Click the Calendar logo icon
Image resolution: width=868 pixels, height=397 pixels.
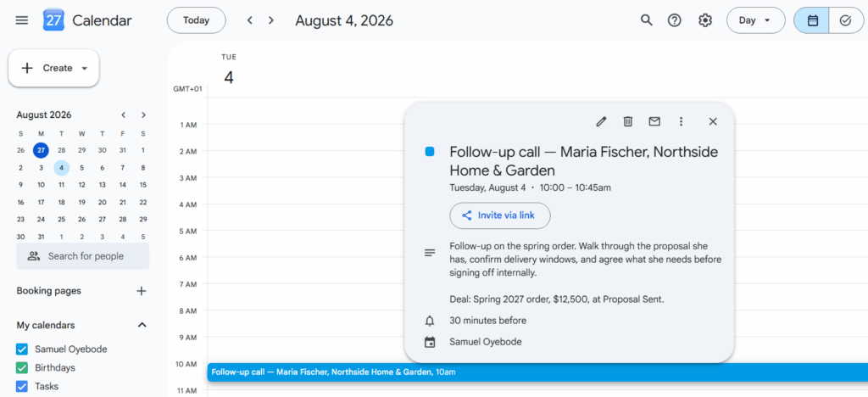(x=53, y=20)
